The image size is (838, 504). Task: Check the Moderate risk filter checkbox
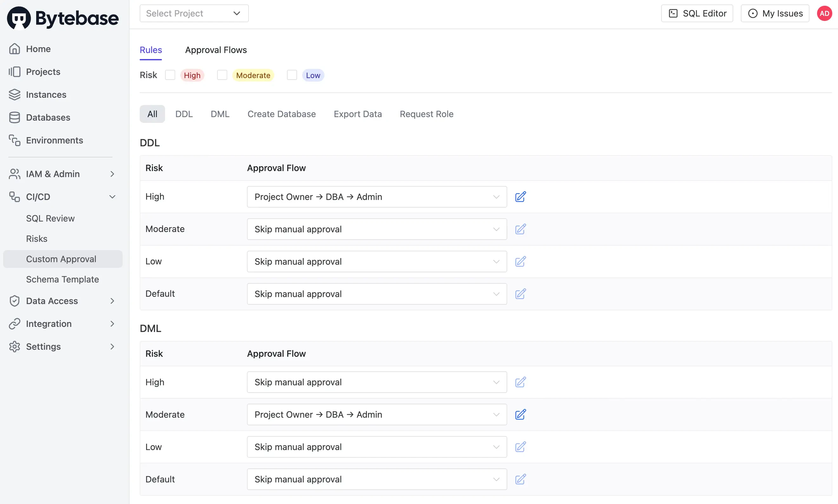(222, 75)
